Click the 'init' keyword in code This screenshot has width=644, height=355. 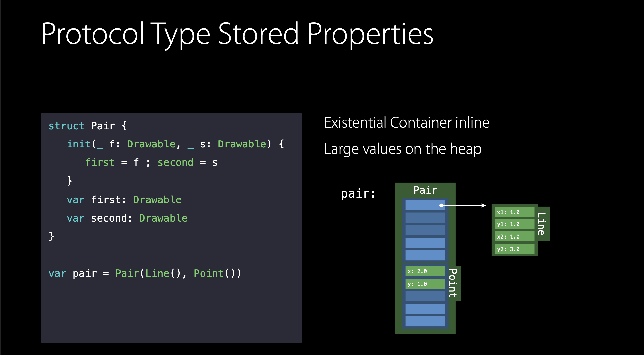click(79, 144)
